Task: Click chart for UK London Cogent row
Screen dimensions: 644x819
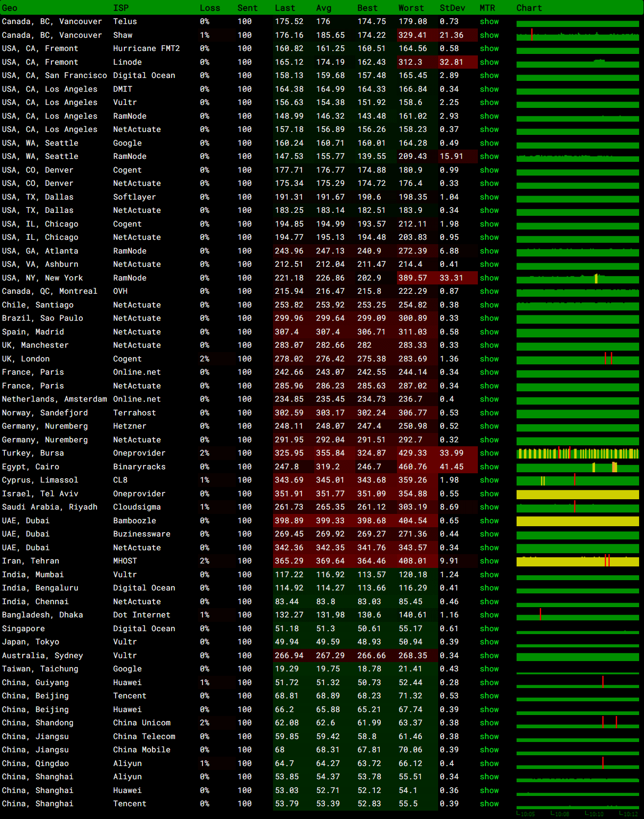Action: [x=578, y=359]
